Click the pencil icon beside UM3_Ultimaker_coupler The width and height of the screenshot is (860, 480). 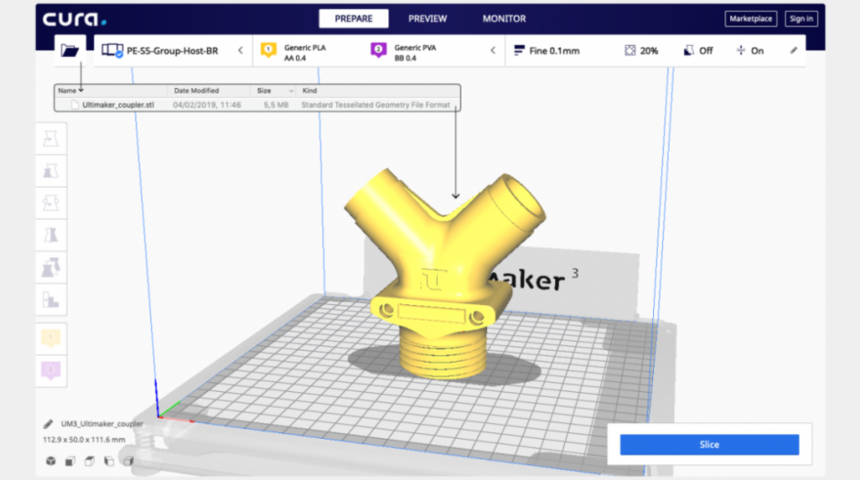click(48, 423)
